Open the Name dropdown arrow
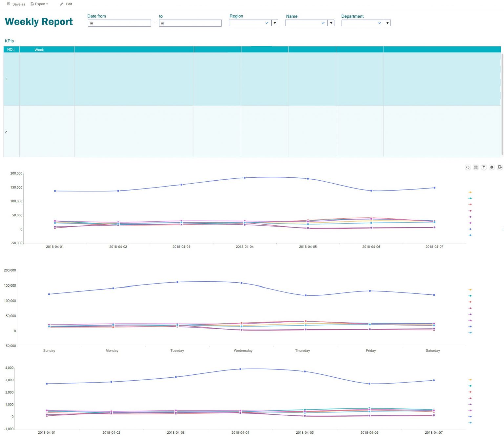504x438 pixels. [x=331, y=23]
